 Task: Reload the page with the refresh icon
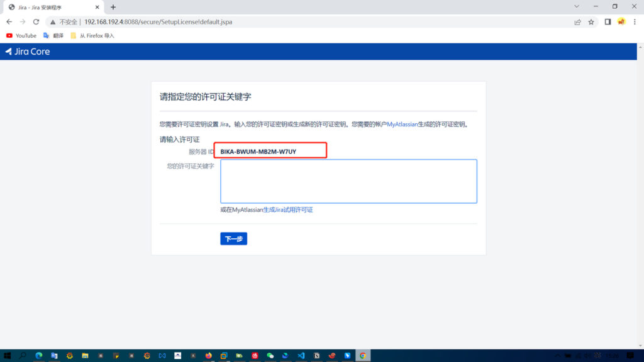(36, 22)
